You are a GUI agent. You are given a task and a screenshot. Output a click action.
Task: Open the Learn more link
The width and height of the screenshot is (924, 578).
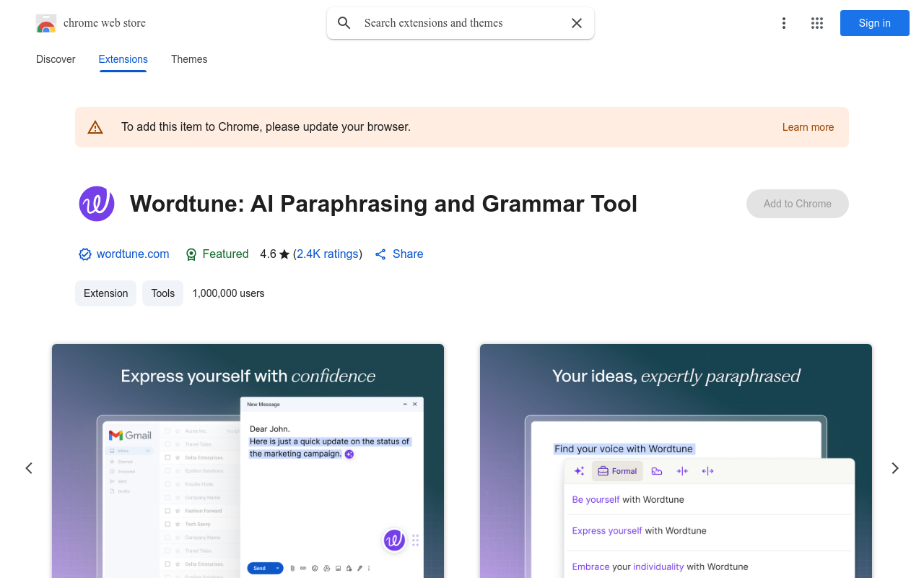coord(808,127)
